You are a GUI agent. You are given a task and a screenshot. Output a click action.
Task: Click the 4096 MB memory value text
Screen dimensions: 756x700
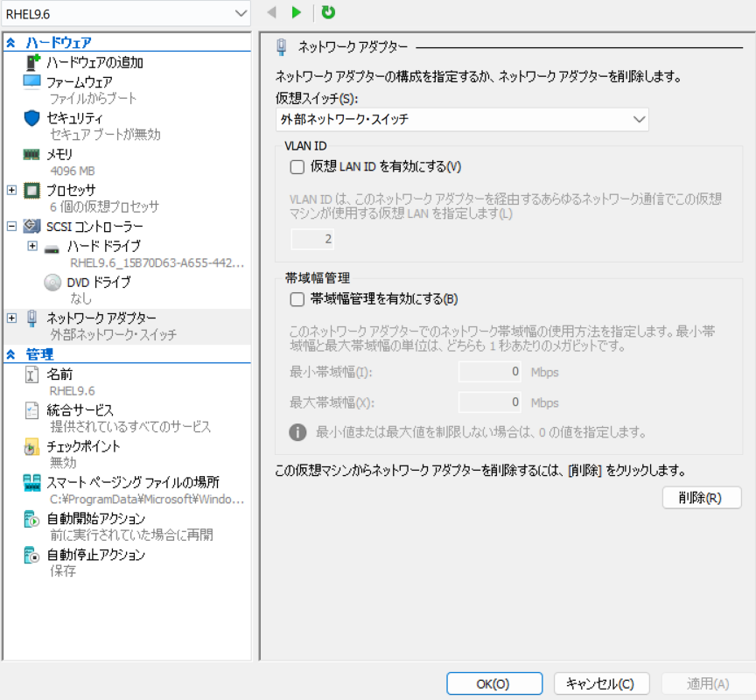click(73, 171)
